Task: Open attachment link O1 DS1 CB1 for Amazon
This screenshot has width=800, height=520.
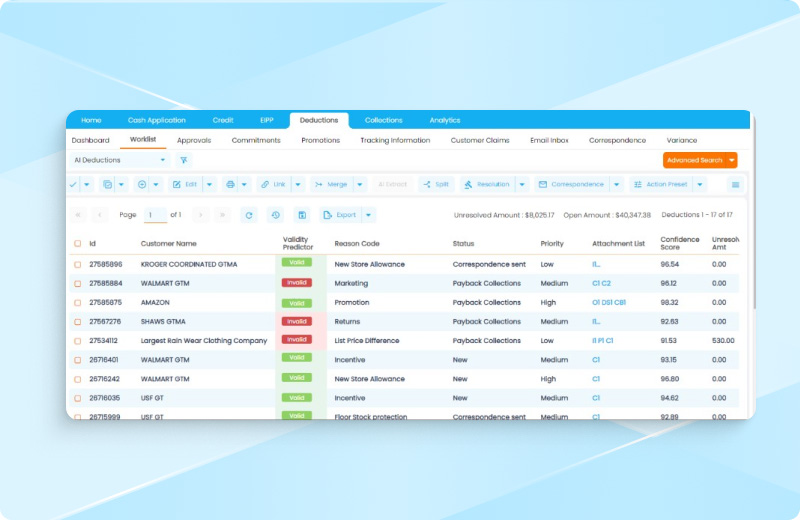Action: [x=609, y=303]
